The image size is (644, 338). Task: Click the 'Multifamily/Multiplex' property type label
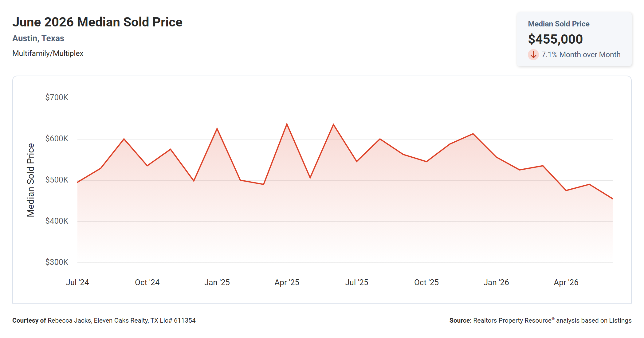(x=48, y=53)
